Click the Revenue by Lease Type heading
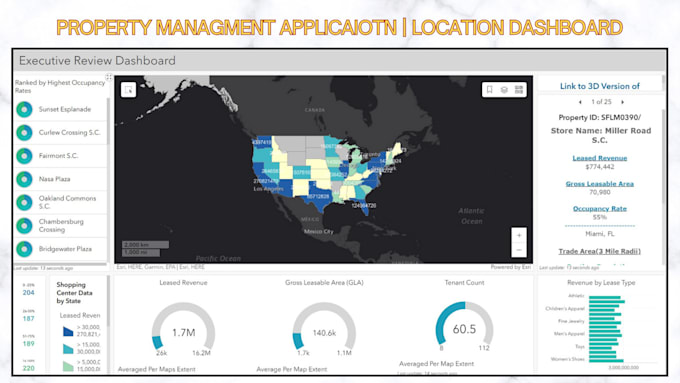This screenshot has height=383, width=680. click(601, 283)
